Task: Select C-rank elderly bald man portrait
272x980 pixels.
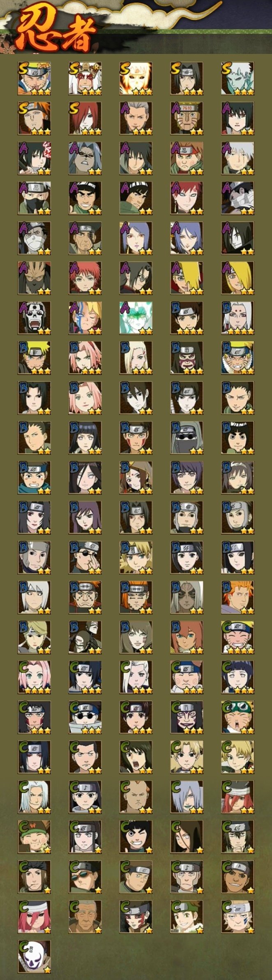Action: 85,917
